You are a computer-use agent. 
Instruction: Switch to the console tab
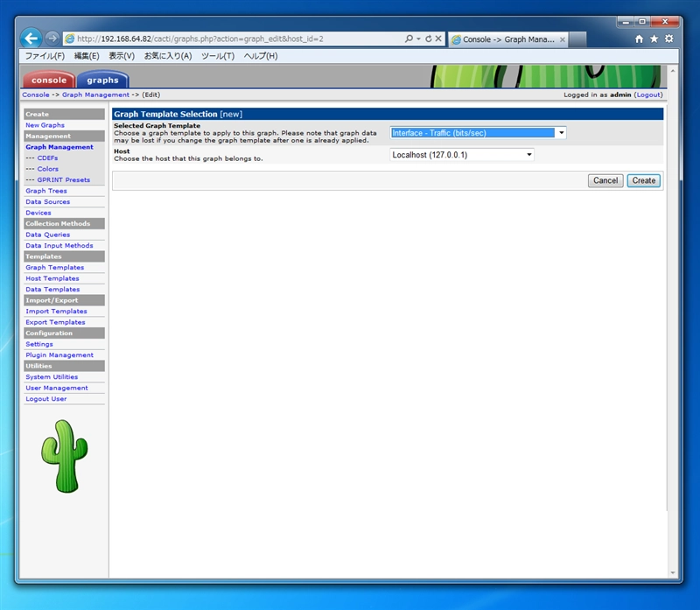point(49,80)
